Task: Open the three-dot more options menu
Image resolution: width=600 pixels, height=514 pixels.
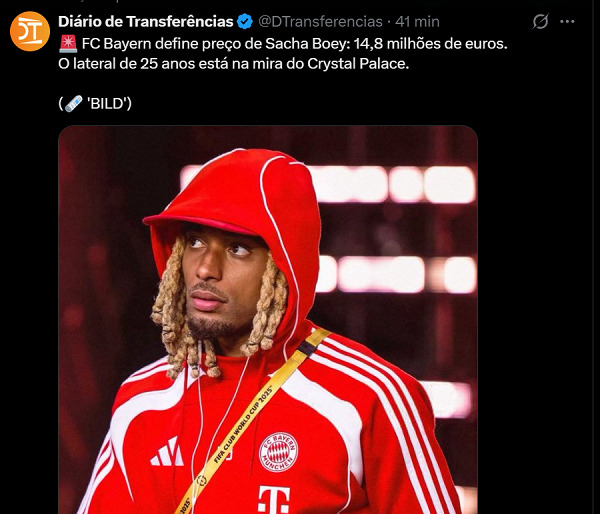Action: tap(567, 21)
